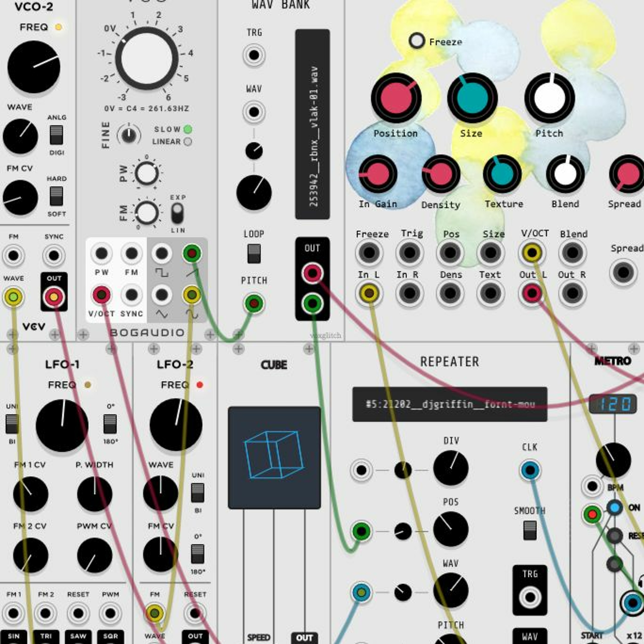Screen dimensions: 644x644
Task: Click the VCO-2 yellow WAVE input jack
Action: tap(13, 297)
